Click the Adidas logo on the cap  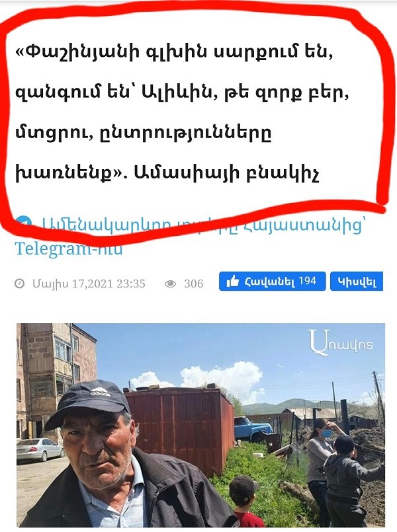[x=101, y=392]
